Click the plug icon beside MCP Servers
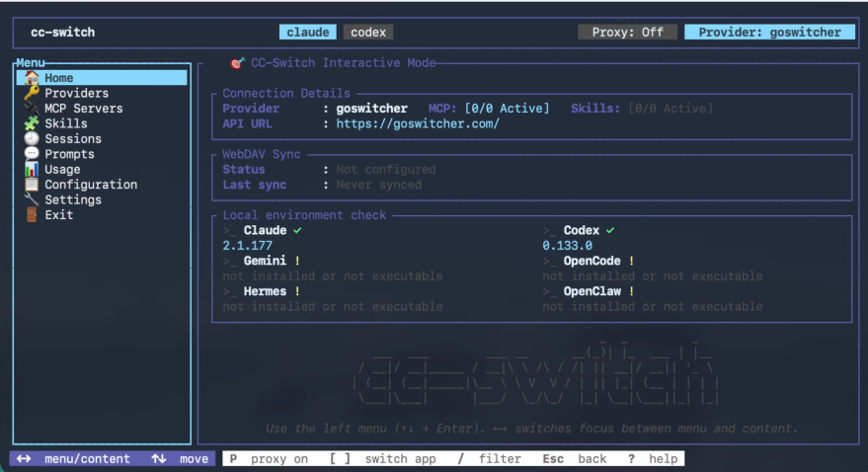The width and height of the screenshot is (868, 472). [x=33, y=108]
